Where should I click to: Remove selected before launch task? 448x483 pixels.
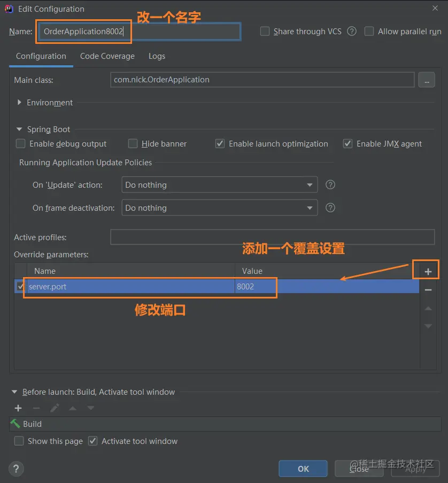pyautogui.click(x=36, y=408)
